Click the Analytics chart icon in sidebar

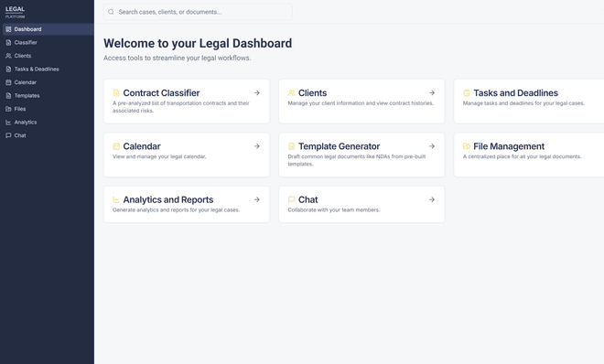click(8, 123)
